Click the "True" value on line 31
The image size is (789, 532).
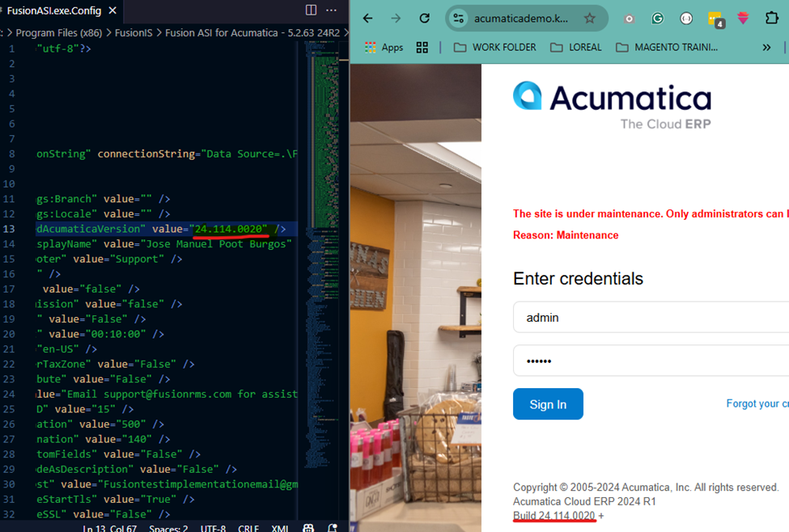click(158, 499)
